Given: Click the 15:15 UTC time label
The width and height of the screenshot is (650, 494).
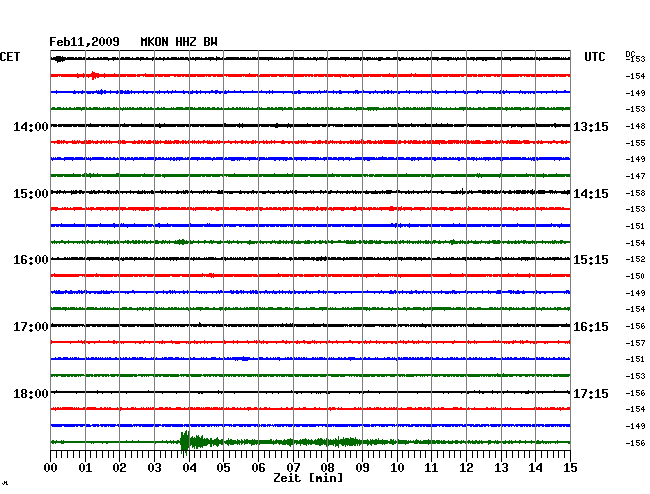Looking at the screenshot, I should click(x=591, y=260).
